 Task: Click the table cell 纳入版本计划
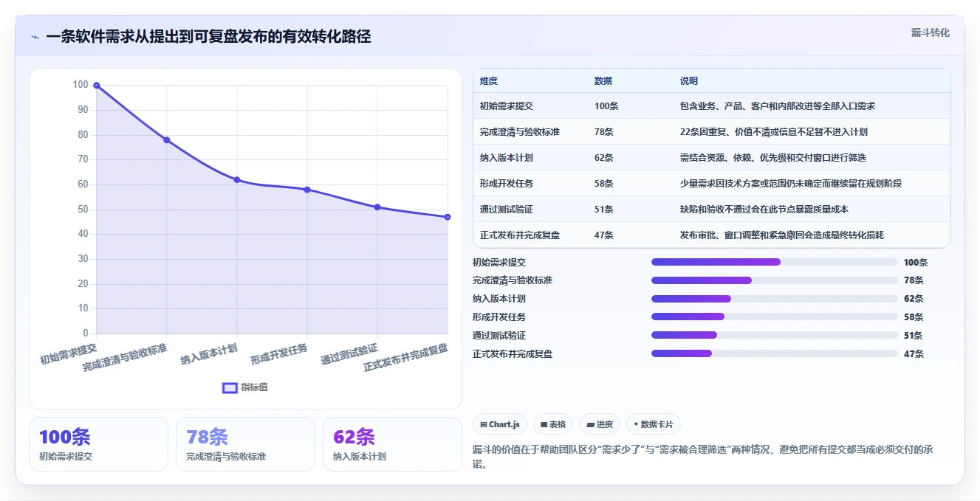coord(507,158)
